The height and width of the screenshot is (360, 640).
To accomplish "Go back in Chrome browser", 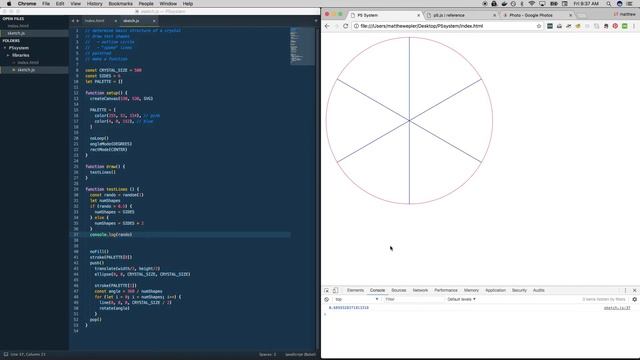I will pos(327,26).
